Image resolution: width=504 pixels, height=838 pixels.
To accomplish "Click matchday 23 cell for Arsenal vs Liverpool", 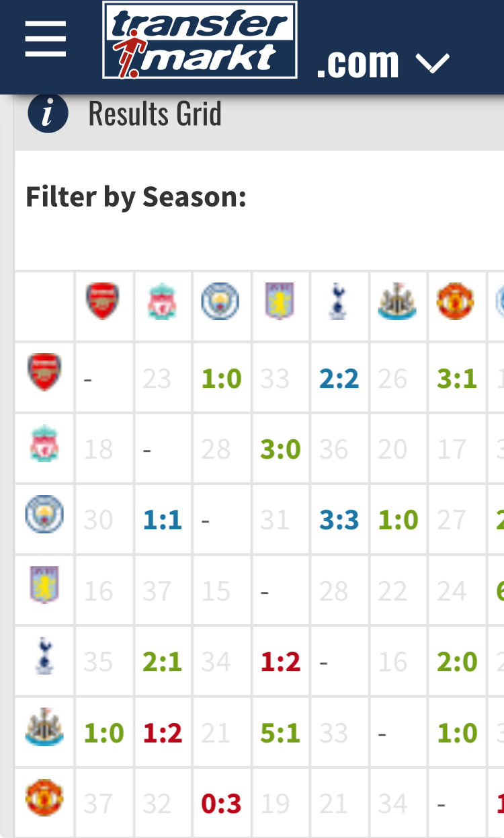I will 157,379.
